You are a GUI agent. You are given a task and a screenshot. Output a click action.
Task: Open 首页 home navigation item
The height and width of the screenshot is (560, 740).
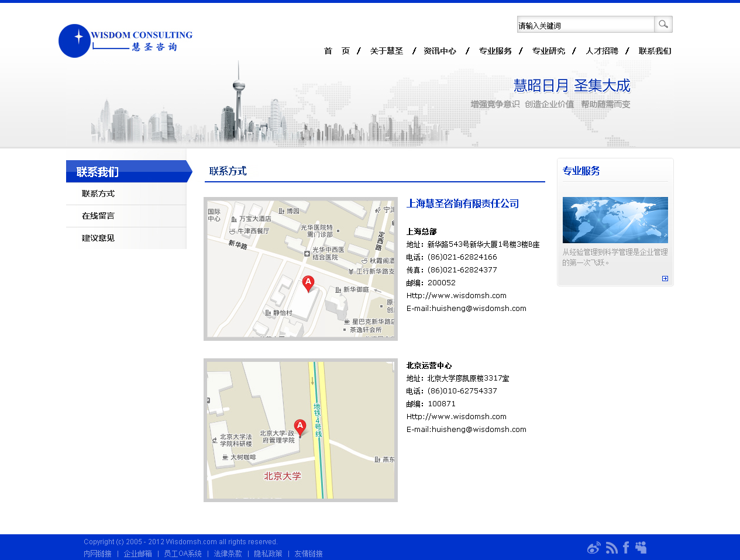click(x=337, y=51)
